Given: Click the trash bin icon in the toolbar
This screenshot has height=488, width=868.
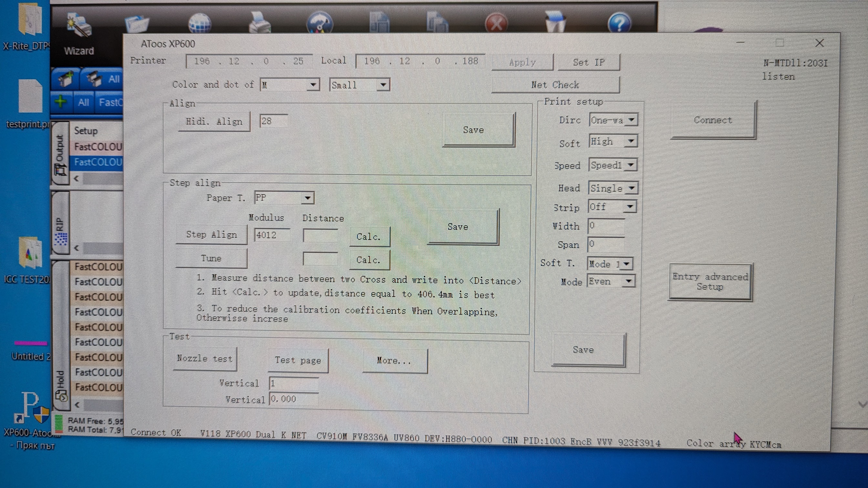Looking at the screenshot, I should tap(555, 22).
